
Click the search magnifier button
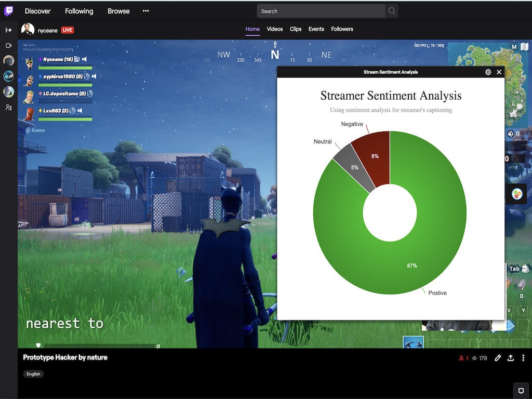coord(392,11)
